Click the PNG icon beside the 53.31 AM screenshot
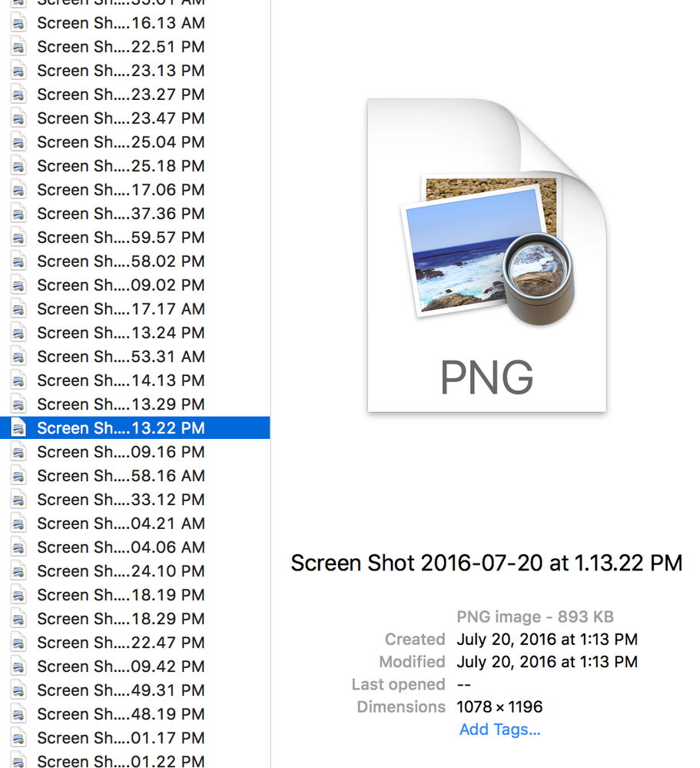The height and width of the screenshot is (768, 700). pos(17,357)
